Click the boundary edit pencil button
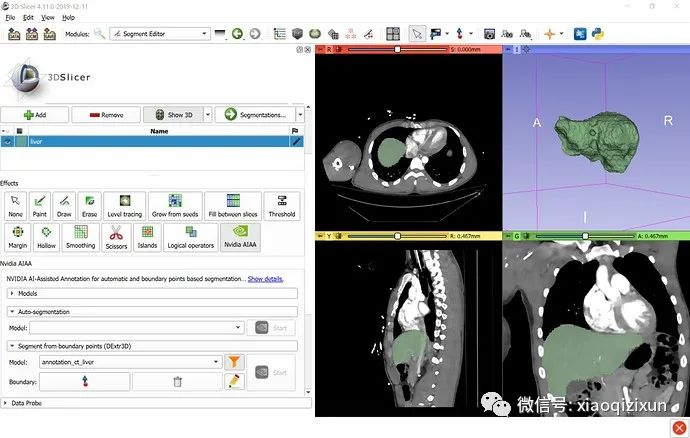 point(234,381)
